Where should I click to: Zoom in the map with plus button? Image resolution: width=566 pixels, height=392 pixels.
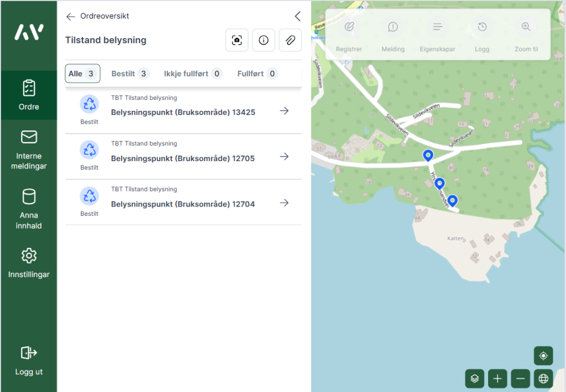(497, 378)
